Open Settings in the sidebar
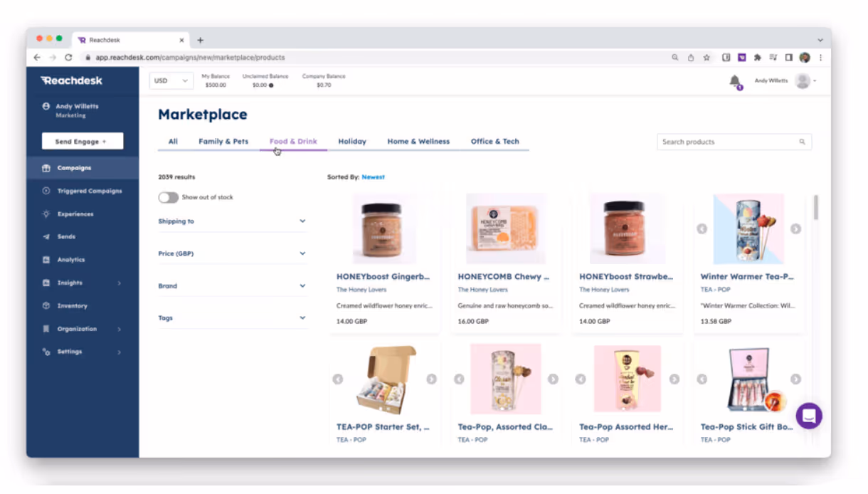The height and width of the screenshot is (494, 868). click(x=83, y=352)
